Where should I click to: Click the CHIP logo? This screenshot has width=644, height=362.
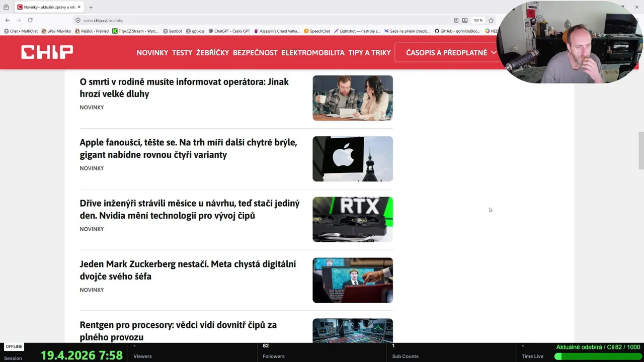[x=47, y=52]
